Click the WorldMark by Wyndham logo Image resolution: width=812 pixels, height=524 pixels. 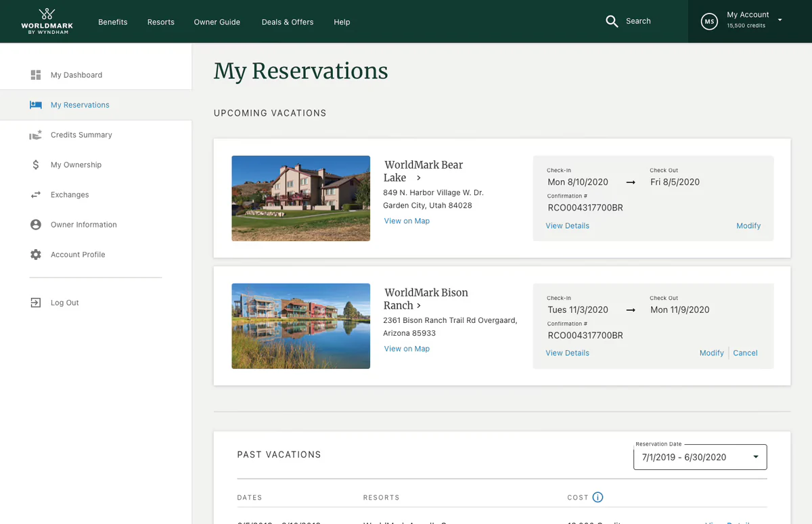47,21
